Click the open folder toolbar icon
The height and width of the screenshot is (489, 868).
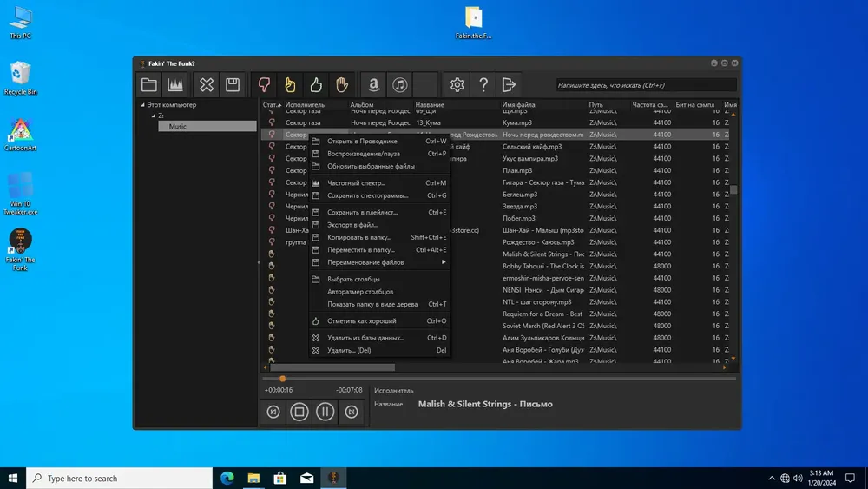(x=149, y=84)
